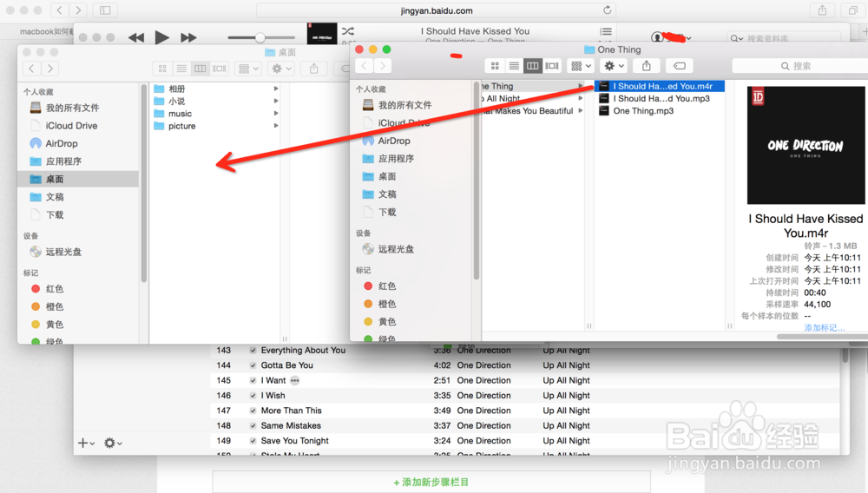
Task: Expand the 相册 folder arrow
Action: 276,89
